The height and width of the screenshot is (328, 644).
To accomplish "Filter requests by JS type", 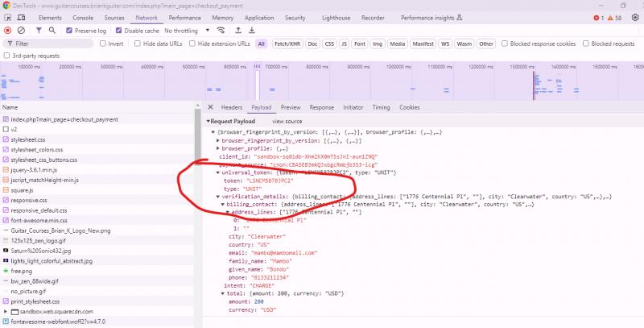I will 345,44.
